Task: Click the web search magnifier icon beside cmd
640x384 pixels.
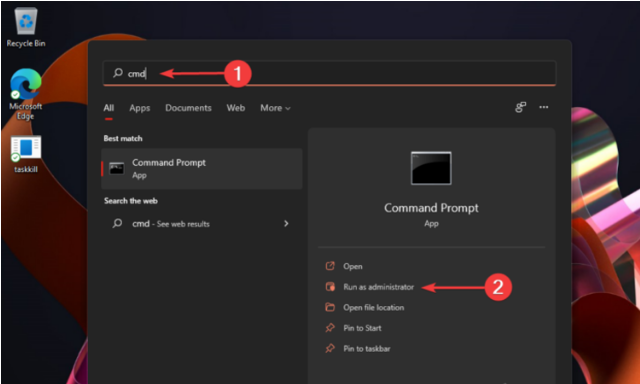Action: click(118, 223)
